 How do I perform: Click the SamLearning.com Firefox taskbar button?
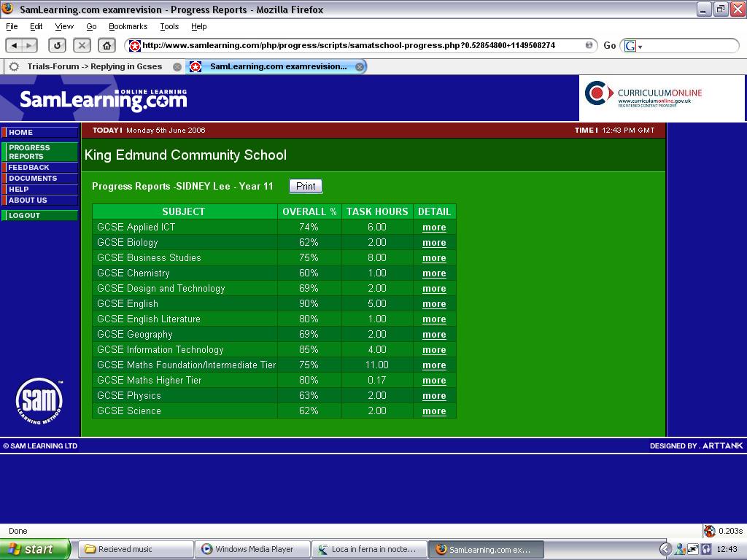tap(486, 549)
